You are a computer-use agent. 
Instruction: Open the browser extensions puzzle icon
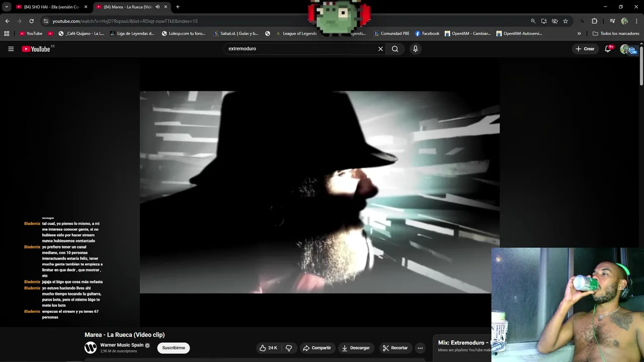tap(594, 21)
